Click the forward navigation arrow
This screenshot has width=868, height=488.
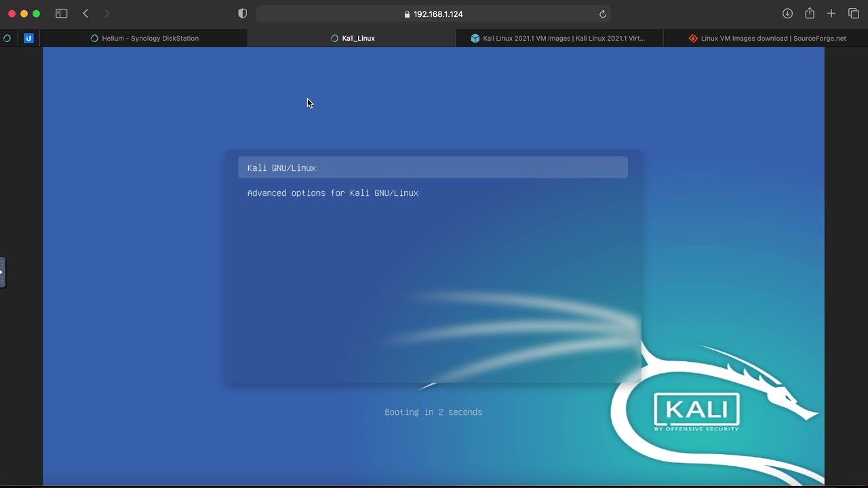[x=106, y=14]
